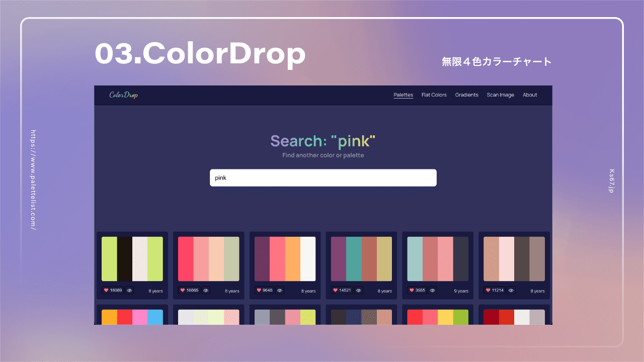Select the dark brown stripe in the 11214 palette
The image size is (644, 362).
[x=522, y=259]
